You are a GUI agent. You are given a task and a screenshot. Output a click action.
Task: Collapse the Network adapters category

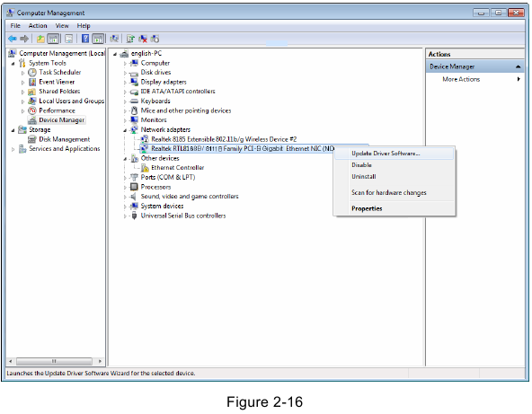coord(125,130)
